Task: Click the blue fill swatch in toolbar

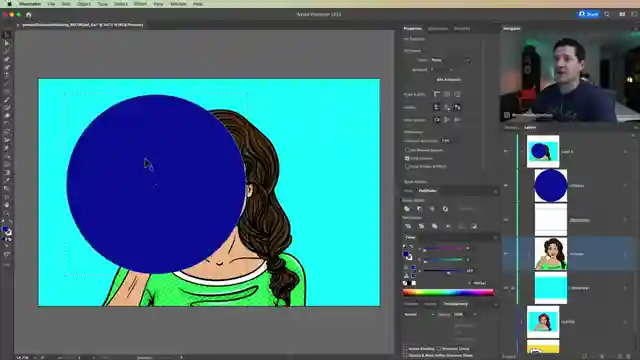Action: pos(5,230)
